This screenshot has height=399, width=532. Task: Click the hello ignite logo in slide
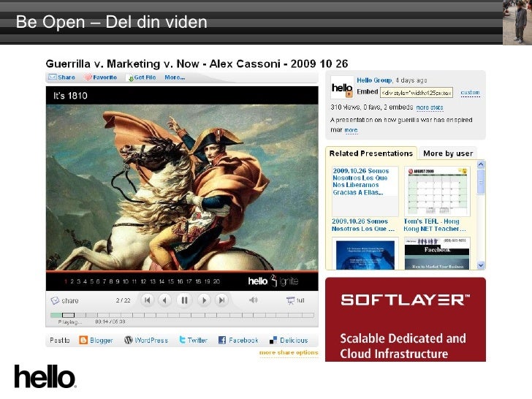tap(273, 281)
